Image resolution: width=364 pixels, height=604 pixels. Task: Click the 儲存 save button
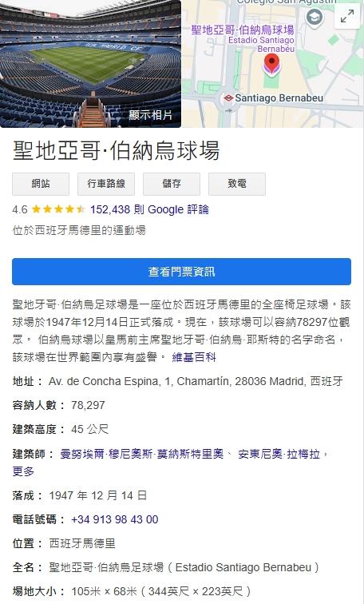pyautogui.click(x=172, y=184)
